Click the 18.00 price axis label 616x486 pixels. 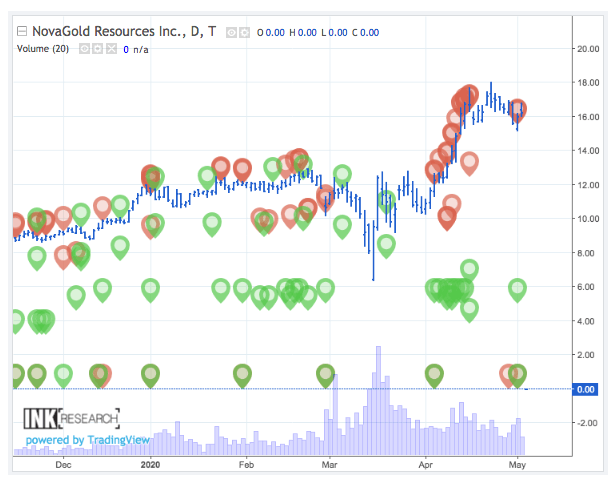click(x=588, y=83)
